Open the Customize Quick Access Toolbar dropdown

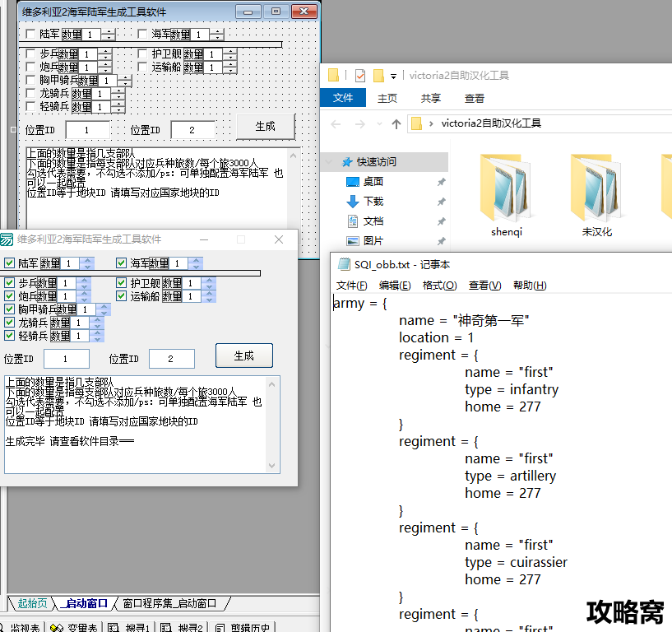point(393,77)
